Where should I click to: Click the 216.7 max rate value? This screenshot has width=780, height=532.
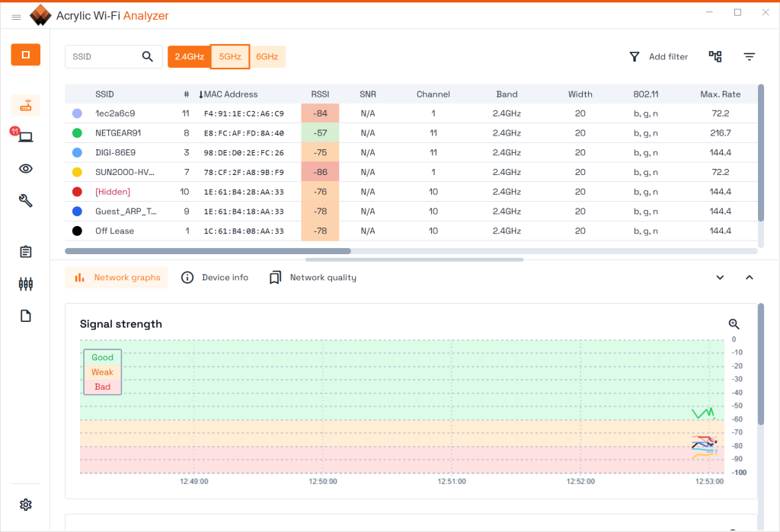[x=721, y=132]
